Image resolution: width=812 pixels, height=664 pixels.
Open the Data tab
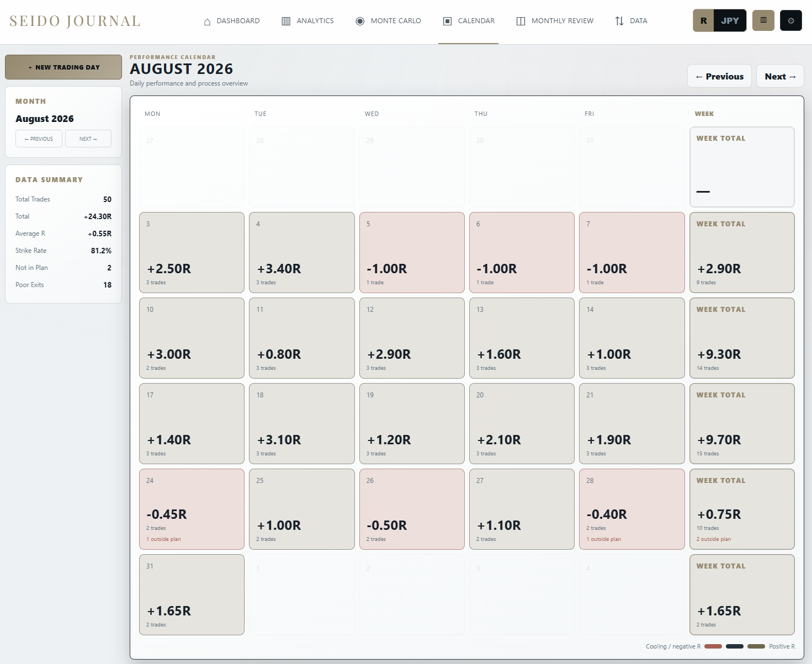tap(631, 21)
